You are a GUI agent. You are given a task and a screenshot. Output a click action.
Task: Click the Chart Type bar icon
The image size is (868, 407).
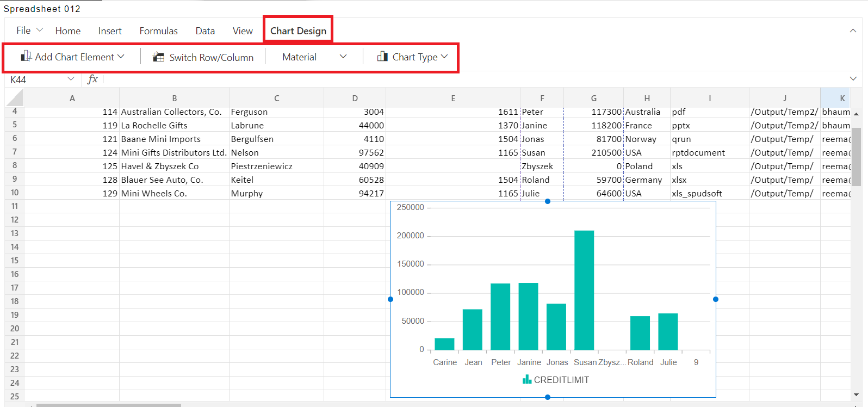click(382, 56)
